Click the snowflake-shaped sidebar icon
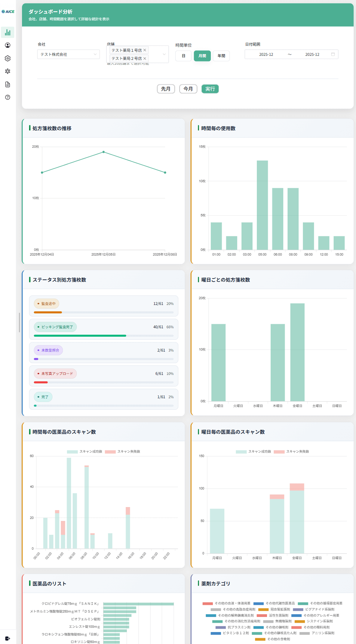Screen dimensions: 356x644 pyautogui.click(x=8, y=71)
